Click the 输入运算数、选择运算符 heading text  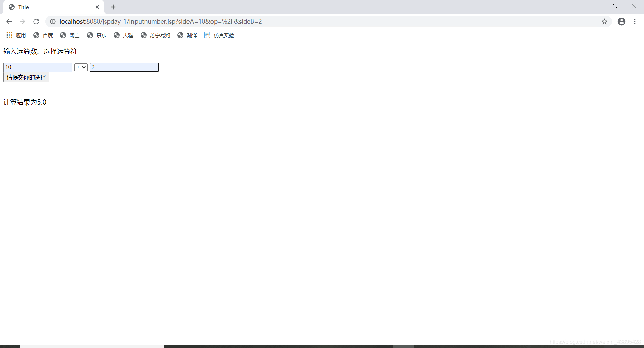pyautogui.click(x=40, y=51)
